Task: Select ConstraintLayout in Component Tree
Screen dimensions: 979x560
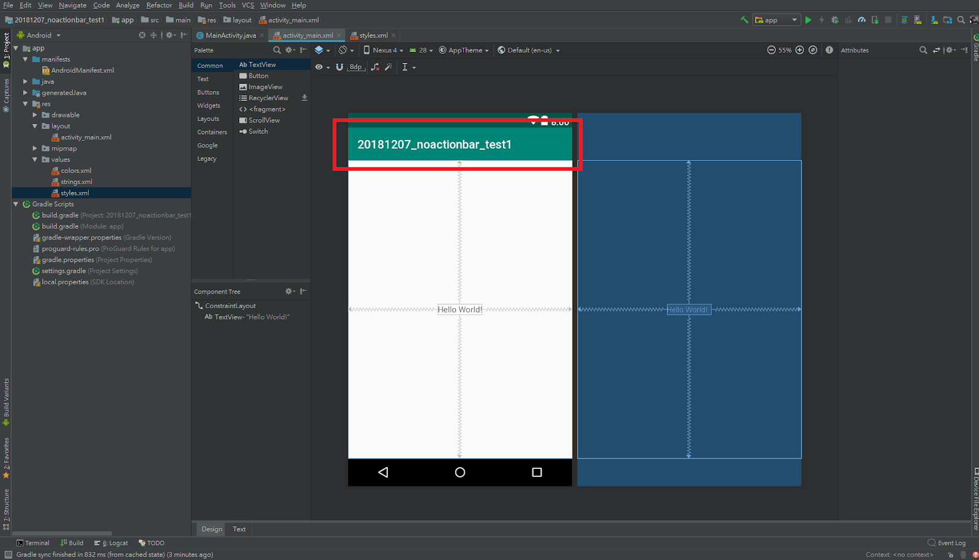Action: [230, 306]
